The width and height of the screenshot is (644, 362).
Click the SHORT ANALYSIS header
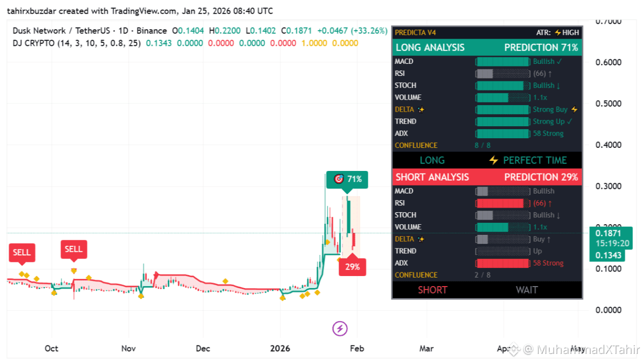pos(432,177)
